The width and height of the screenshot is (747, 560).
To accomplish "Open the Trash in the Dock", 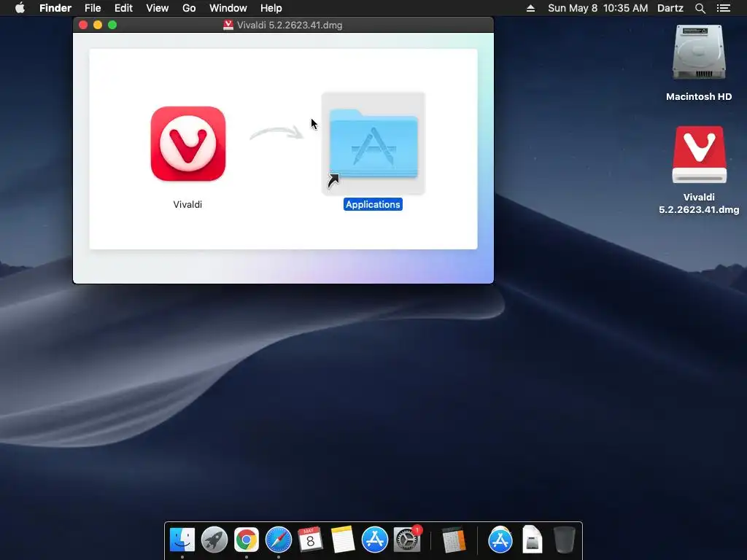I will coord(565,540).
